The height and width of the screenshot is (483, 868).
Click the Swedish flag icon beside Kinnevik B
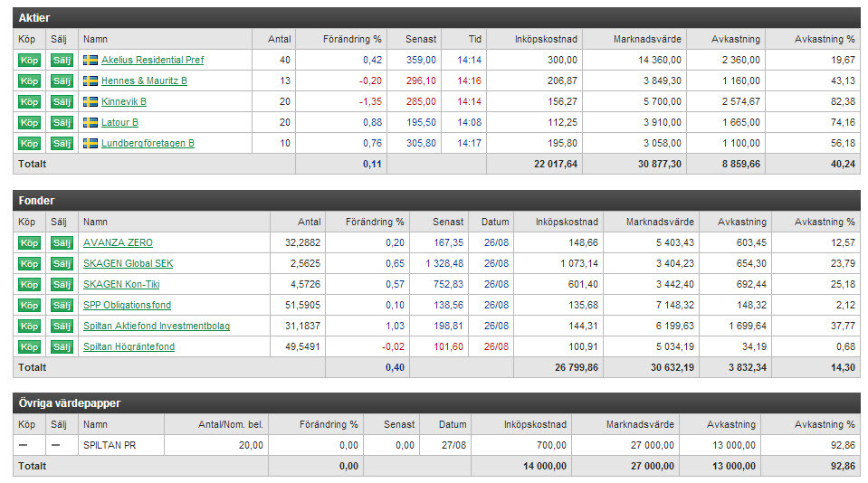click(90, 102)
